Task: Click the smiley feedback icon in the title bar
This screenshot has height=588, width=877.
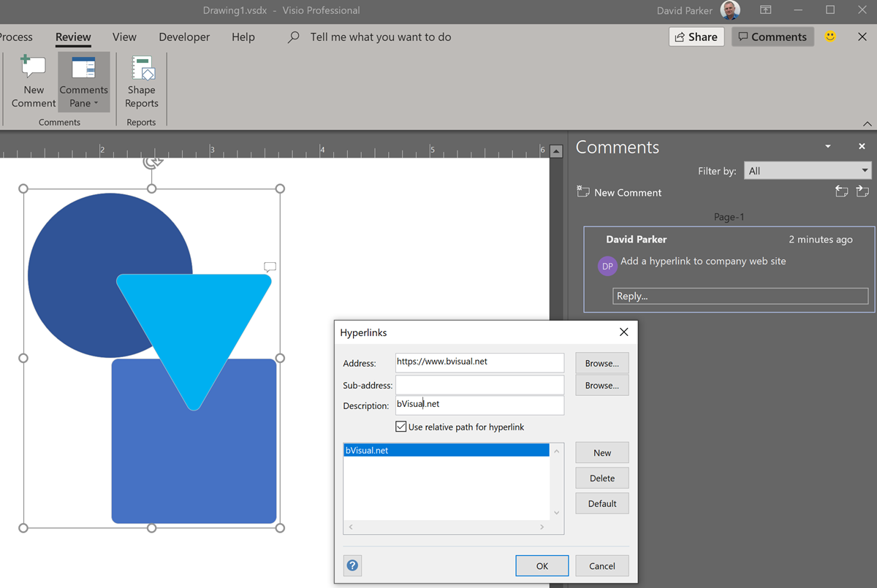Action: (x=830, y=37)
